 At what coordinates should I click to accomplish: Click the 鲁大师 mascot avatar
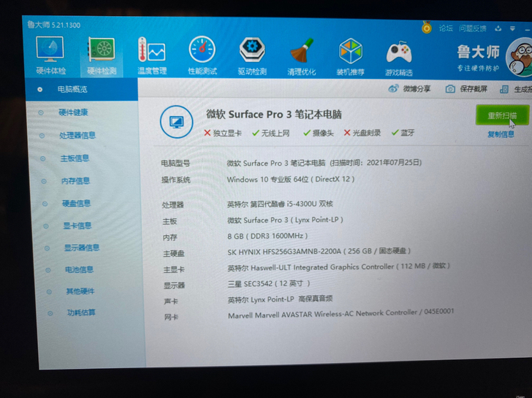point(519,58)
